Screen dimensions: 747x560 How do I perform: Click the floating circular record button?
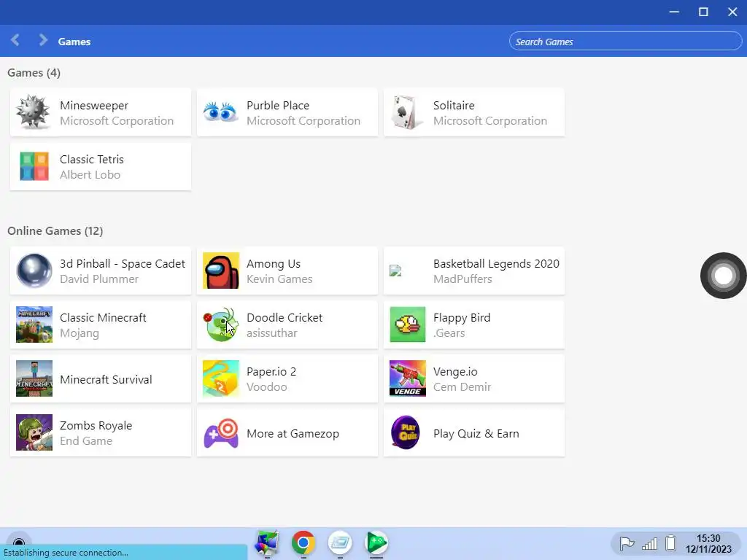point(723,275)
